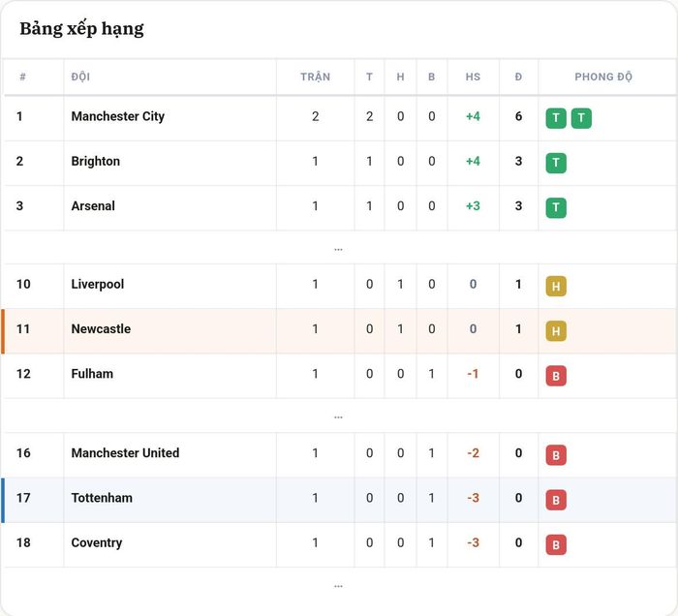
Task: Click Manchester United's red B form badge
Action: click(556, 455)
